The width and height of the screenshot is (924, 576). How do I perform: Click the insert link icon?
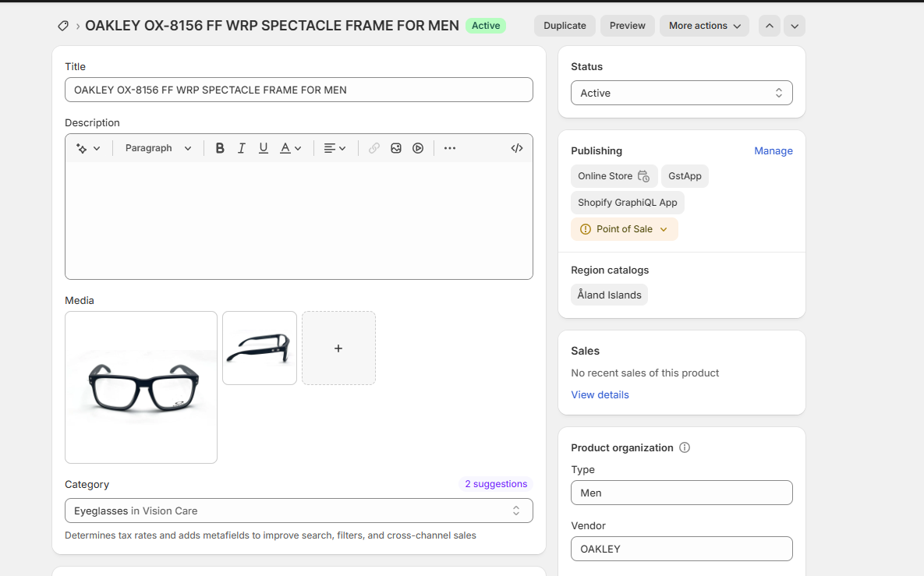[x=374, y=148]
